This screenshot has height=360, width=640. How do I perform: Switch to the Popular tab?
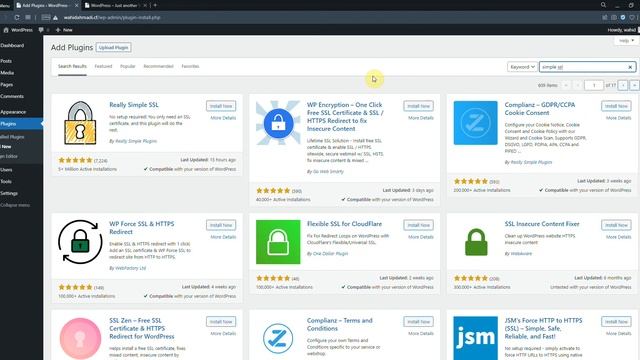tap(128, 66)
